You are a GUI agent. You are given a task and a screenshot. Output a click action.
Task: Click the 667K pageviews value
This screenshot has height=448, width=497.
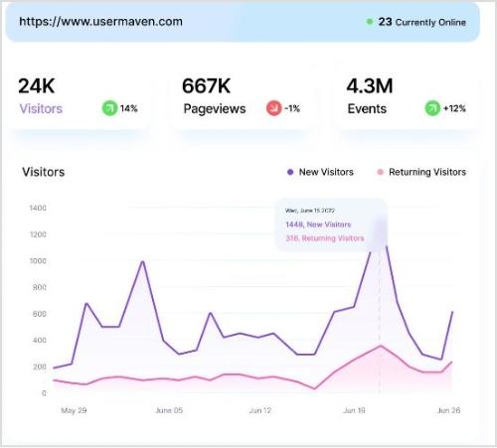pyautogui.click(x=206, y=86)
